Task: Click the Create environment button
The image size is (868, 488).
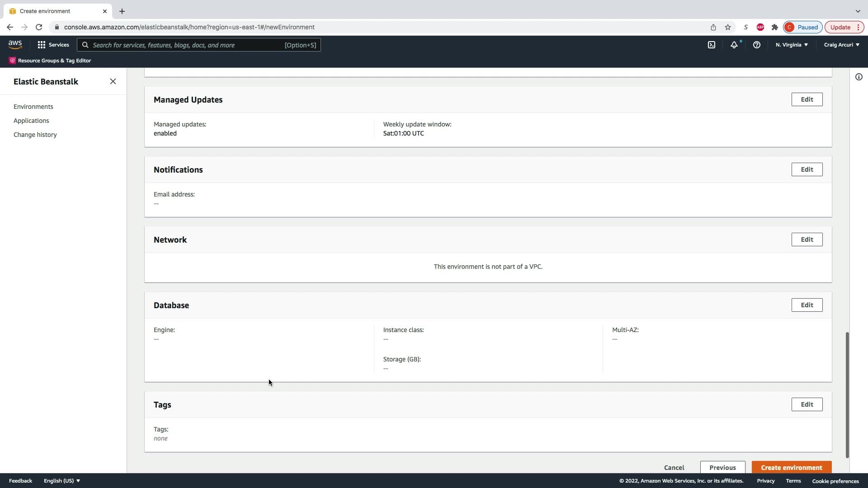Action: coord(791,467)
